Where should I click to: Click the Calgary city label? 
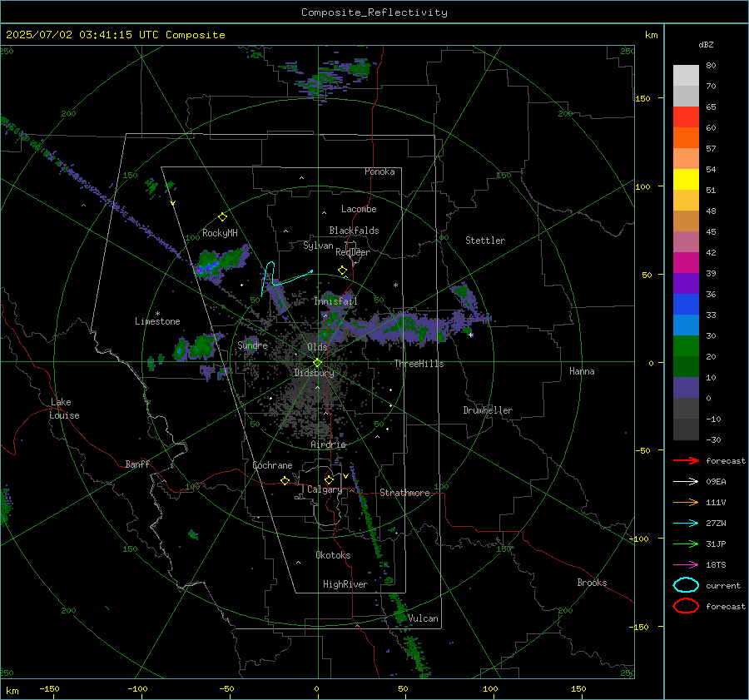click(x=325, y=489)
